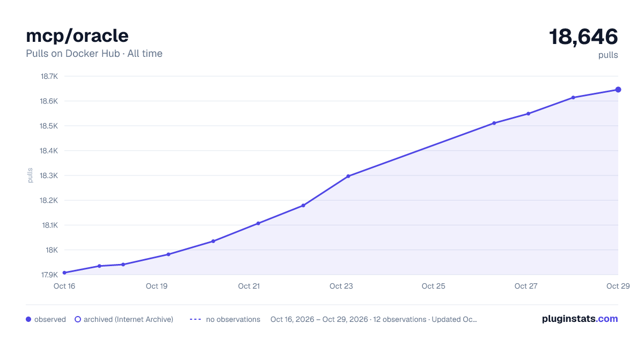This screenshot has width=644, height=338.
Task: Click the 17.9K y-axis label
Action: click(49, 275)
